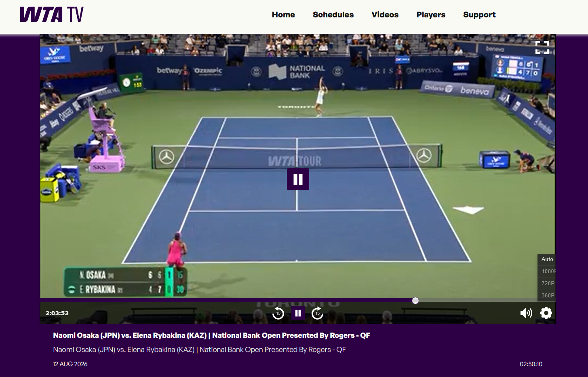
Task: Navigate to the Players page
Action: [431, 15]
